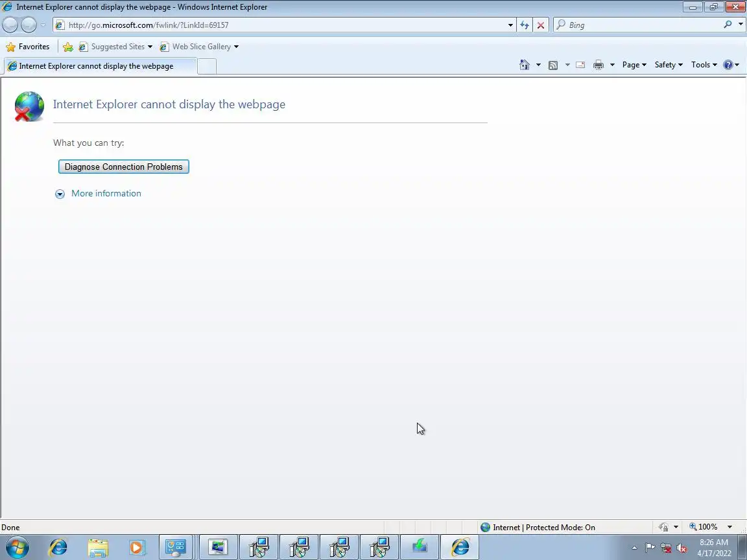Click the Read Mail envelope icon
The image size is (747, 560).
580,65
